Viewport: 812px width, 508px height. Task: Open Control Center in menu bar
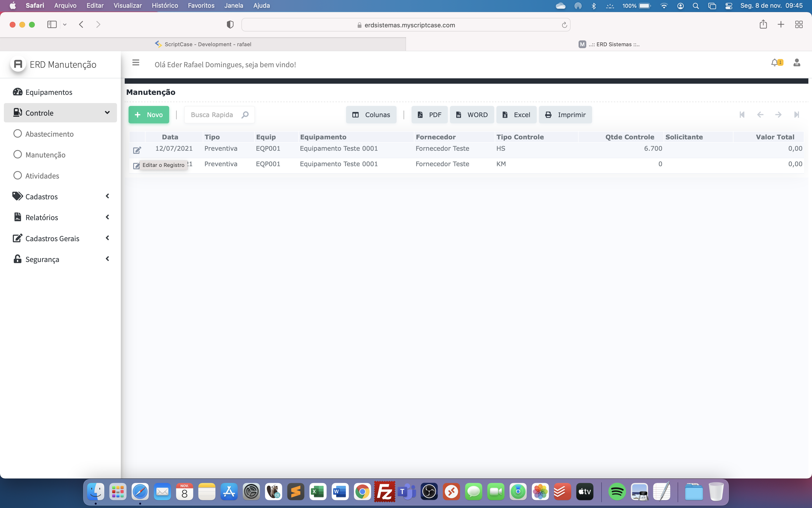(728, 6)
